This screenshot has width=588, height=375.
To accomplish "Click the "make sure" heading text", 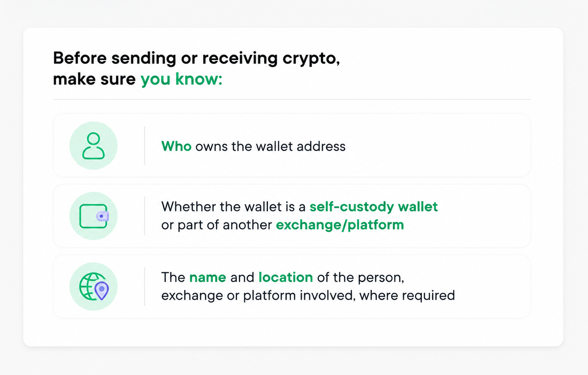I will 94,78.
